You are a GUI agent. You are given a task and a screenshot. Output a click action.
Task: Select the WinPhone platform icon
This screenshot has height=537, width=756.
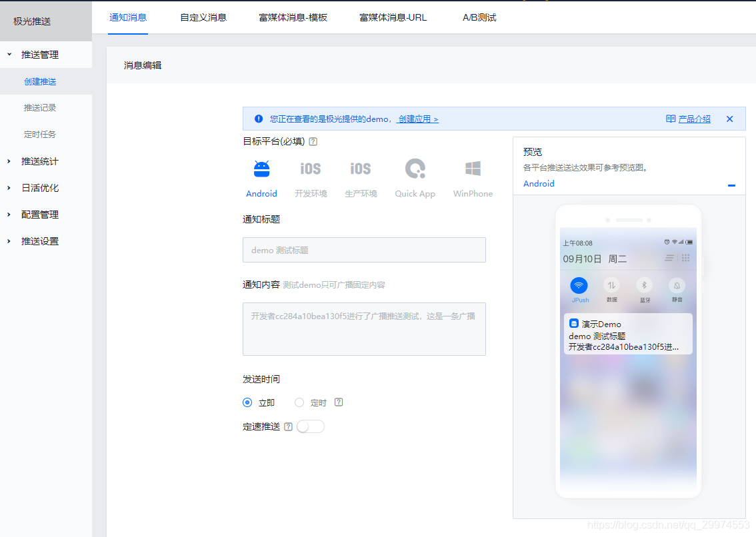click(x=473, y=169)
